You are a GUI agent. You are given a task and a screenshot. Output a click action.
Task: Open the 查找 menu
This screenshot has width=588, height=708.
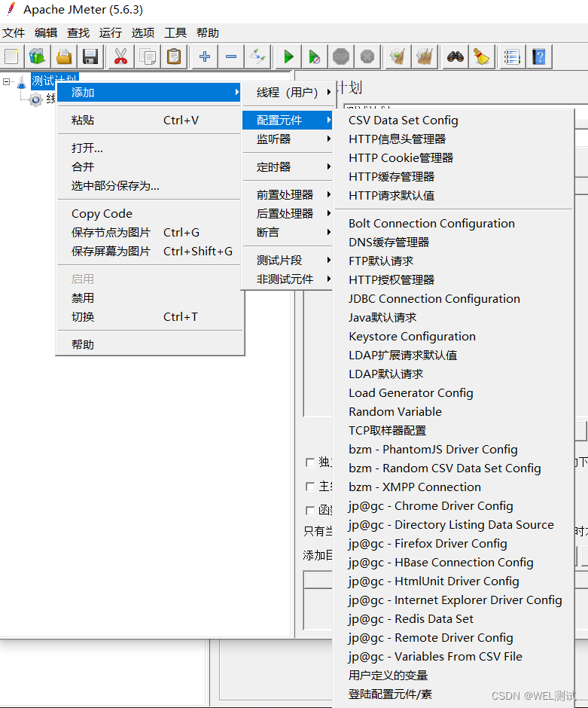pyautogui.click(x=78, y=33)
